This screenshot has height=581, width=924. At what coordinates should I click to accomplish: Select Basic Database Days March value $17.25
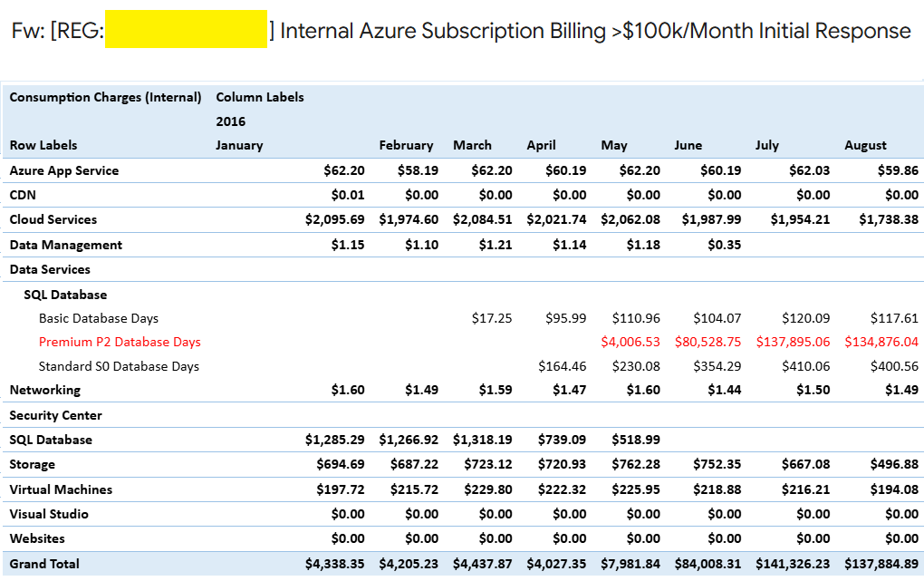(x=492, y=318)
